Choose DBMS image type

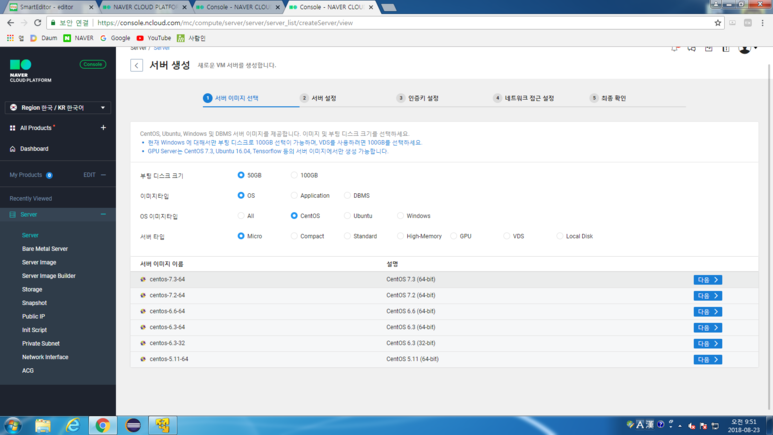347,195
